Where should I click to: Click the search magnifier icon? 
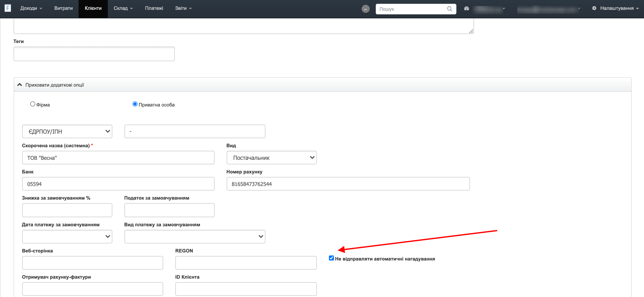pyautogui.click(x=449, y=9)
